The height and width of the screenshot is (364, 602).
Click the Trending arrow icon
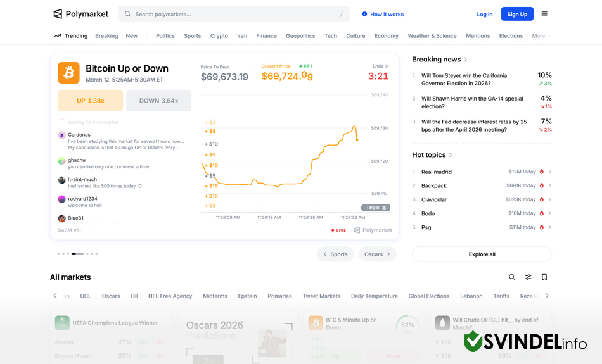pos(58,36)
